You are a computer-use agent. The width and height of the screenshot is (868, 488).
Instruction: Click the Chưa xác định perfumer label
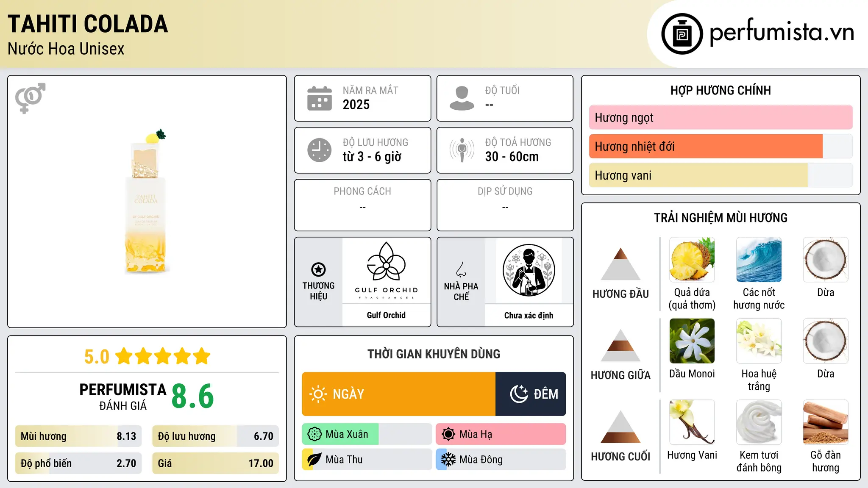pyautogui.click(x=529, y=315)
